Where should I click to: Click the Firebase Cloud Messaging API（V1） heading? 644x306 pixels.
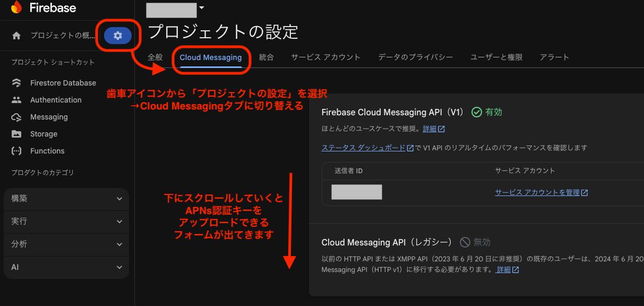tap(393, 112)
